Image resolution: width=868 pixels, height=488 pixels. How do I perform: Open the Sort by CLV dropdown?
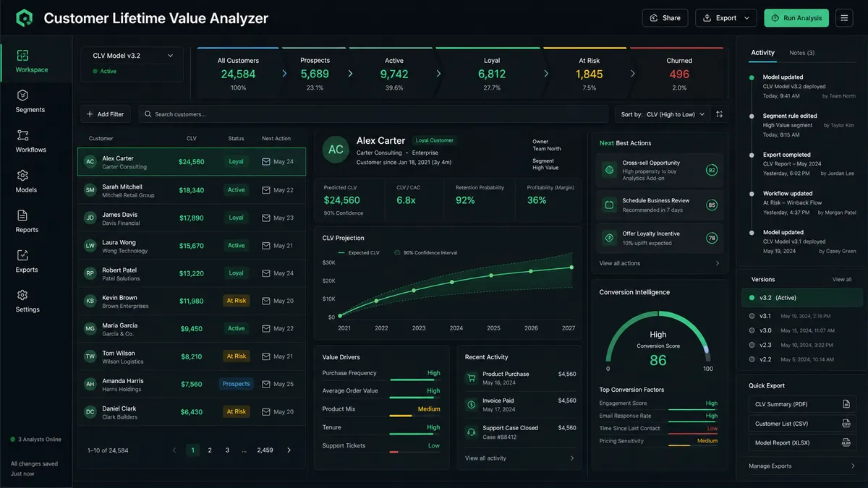point(663,114)
